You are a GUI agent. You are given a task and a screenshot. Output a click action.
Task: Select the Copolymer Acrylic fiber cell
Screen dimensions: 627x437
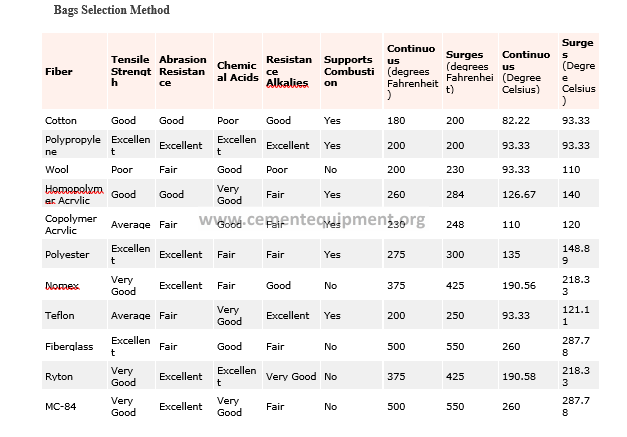(x=70, y=224)
